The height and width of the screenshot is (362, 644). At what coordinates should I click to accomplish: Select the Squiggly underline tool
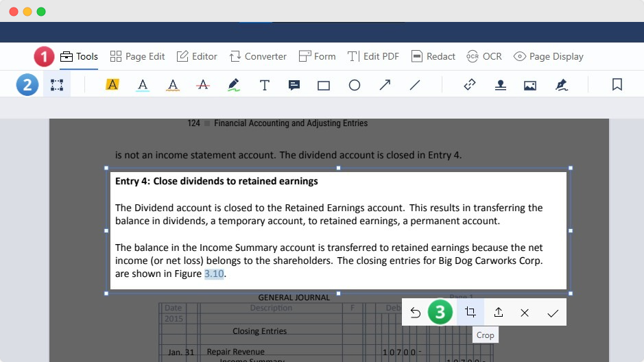click(x=173, y=85)
